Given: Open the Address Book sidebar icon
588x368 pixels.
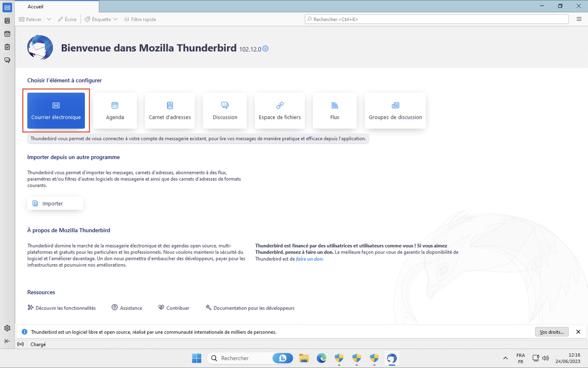Looking at the screenshot, I should click(x=7, y=21).
